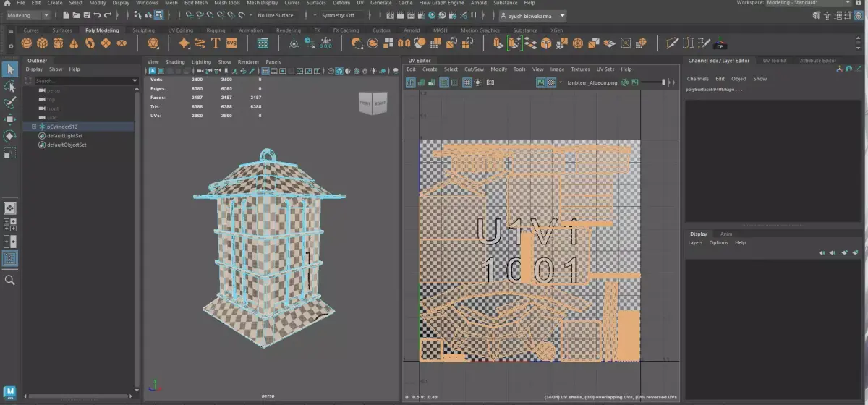Expand the pCylinder512 node in Outliner
868x405 pixels.
click(33, 127)
